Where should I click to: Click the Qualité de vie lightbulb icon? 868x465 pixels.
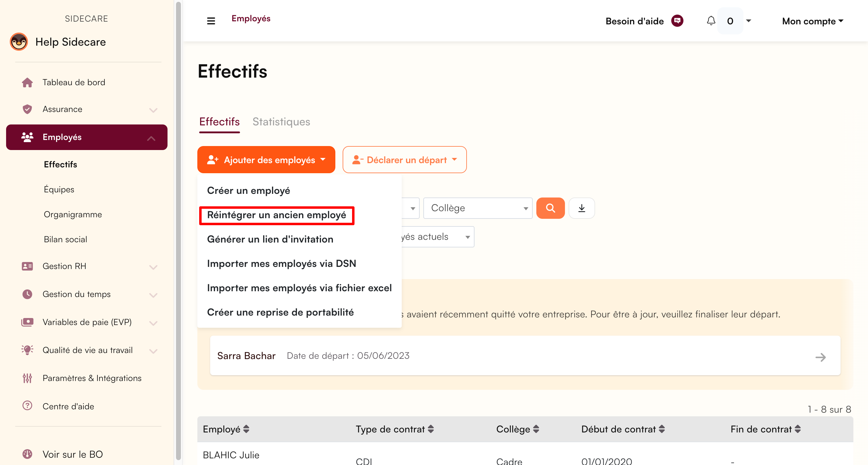(x=27, y=350)
